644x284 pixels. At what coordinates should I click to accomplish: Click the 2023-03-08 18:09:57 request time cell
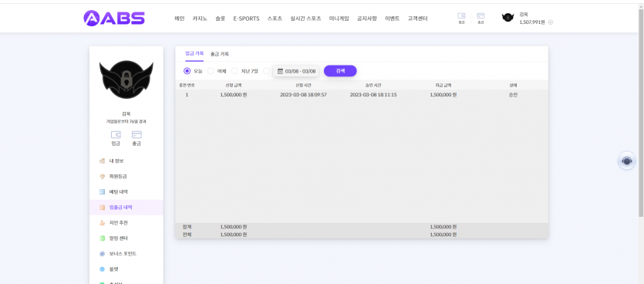coord(303,94)
